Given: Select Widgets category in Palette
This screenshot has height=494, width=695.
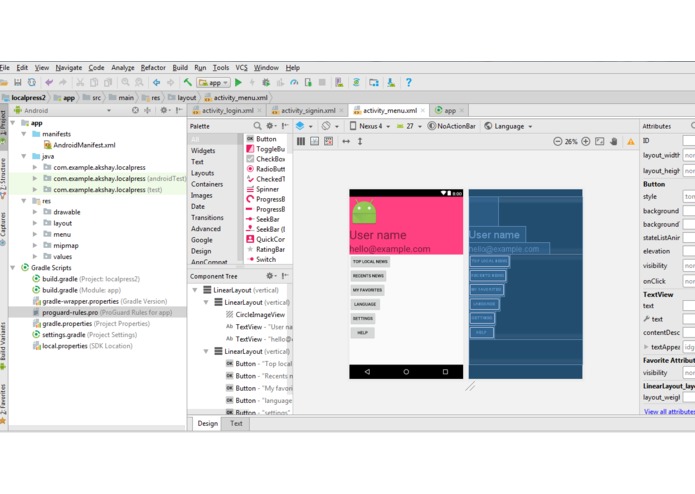Looking at the screenshot, I should (x=203, y=151).
